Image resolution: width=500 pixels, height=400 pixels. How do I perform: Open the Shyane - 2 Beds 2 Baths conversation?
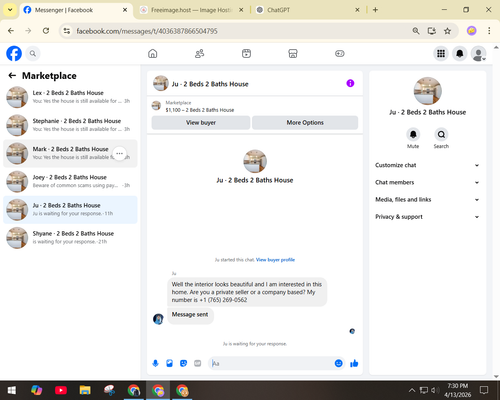70,238
